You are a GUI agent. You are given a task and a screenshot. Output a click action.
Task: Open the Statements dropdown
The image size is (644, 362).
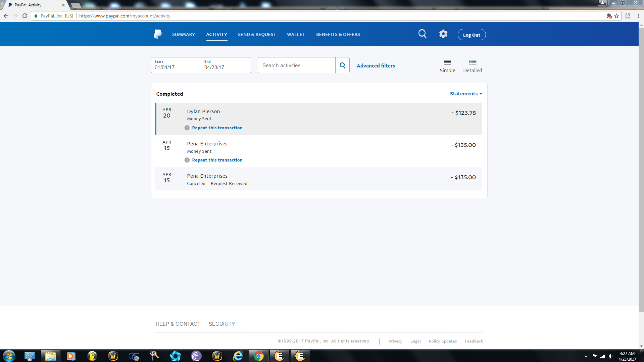tap(466, 94)
